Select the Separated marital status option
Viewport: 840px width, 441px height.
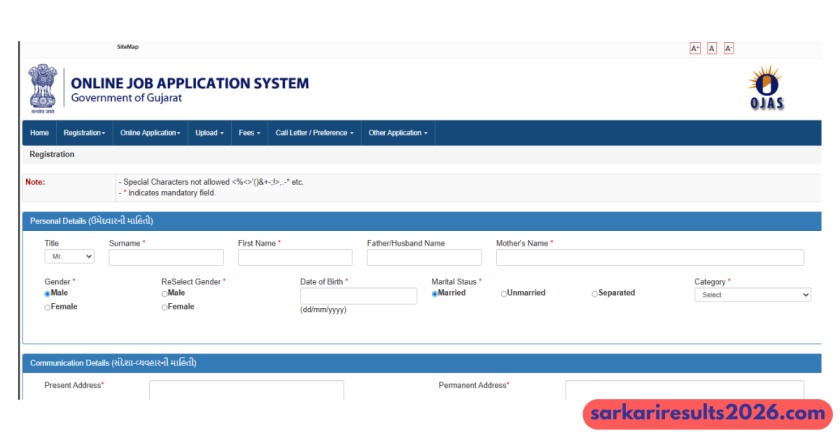(595, 293)
